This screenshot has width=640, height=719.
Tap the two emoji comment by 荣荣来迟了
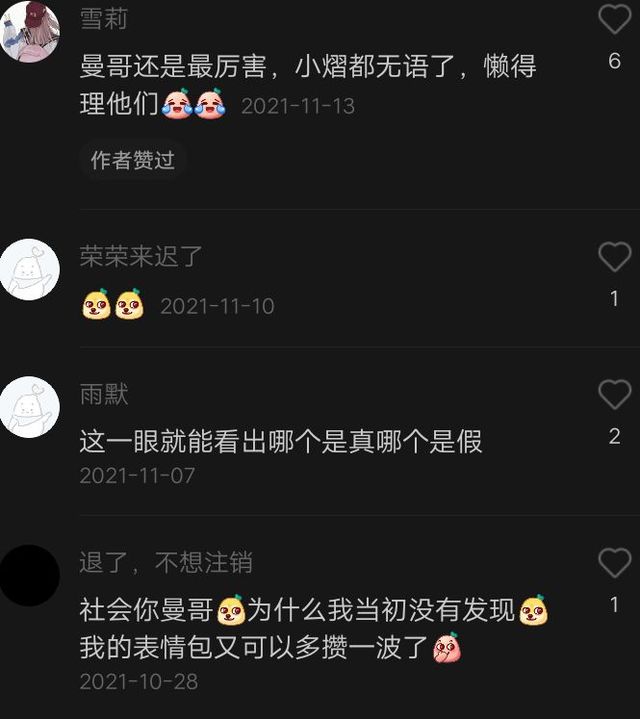113,304
